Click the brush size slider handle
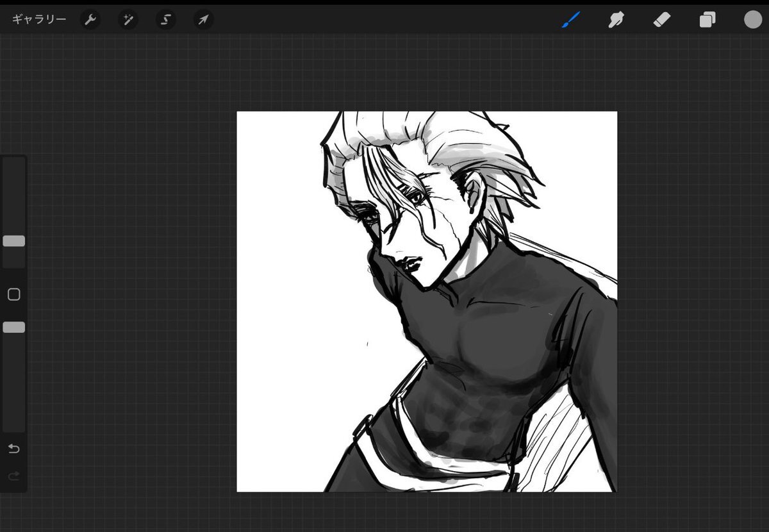 14,241
